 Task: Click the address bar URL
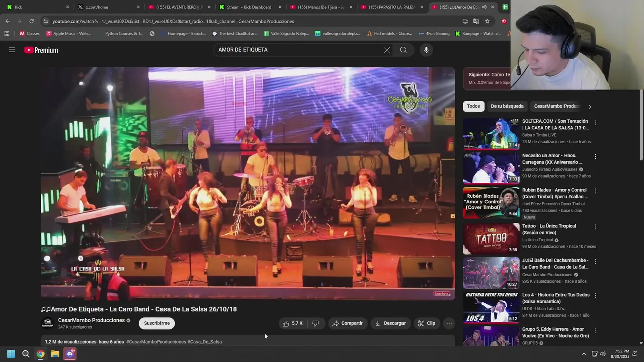(x=173, y=21)
